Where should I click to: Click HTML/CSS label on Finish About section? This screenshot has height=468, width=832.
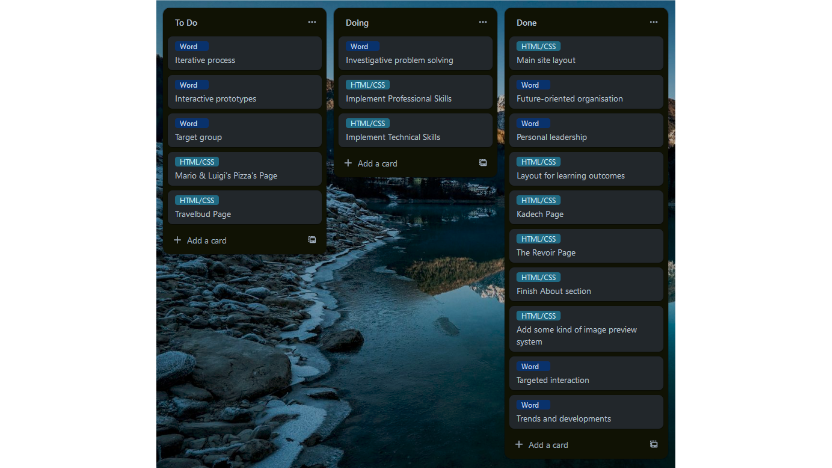click(x=539, y=277)
